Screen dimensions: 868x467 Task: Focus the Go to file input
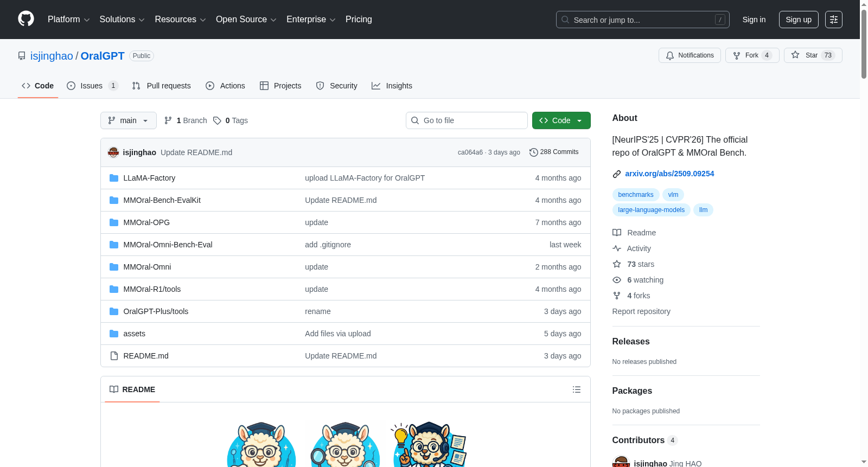pyautogui.click(x=467, y=120)
